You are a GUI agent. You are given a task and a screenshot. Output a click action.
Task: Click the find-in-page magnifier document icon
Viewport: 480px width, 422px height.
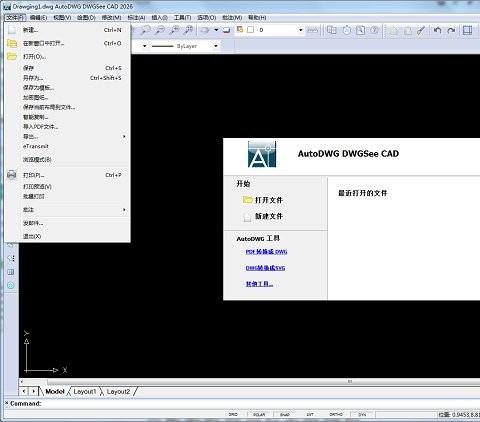(360, 30)
